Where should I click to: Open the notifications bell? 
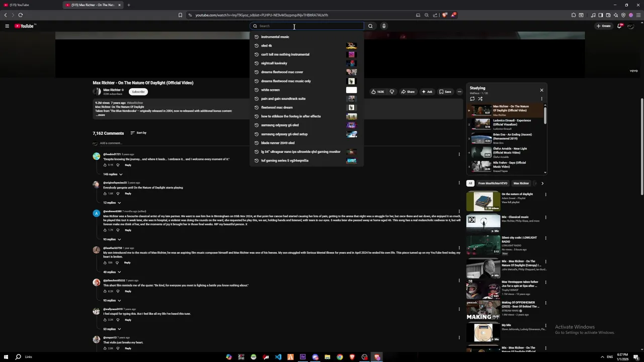(x=620, y=26)
